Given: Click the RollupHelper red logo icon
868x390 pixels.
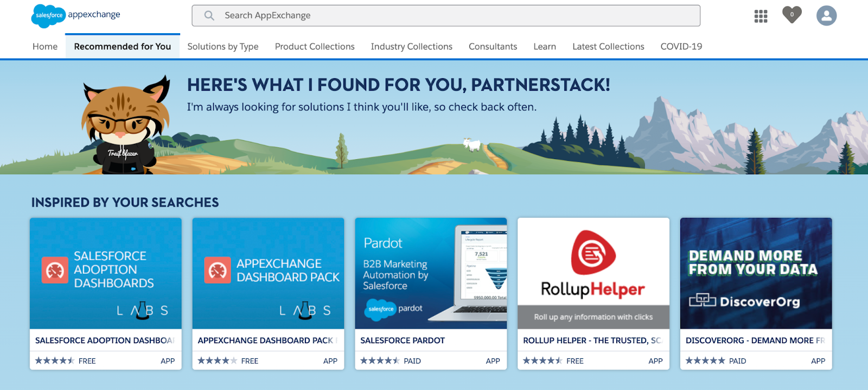Looking at the screenshot, I should (593, 253).
